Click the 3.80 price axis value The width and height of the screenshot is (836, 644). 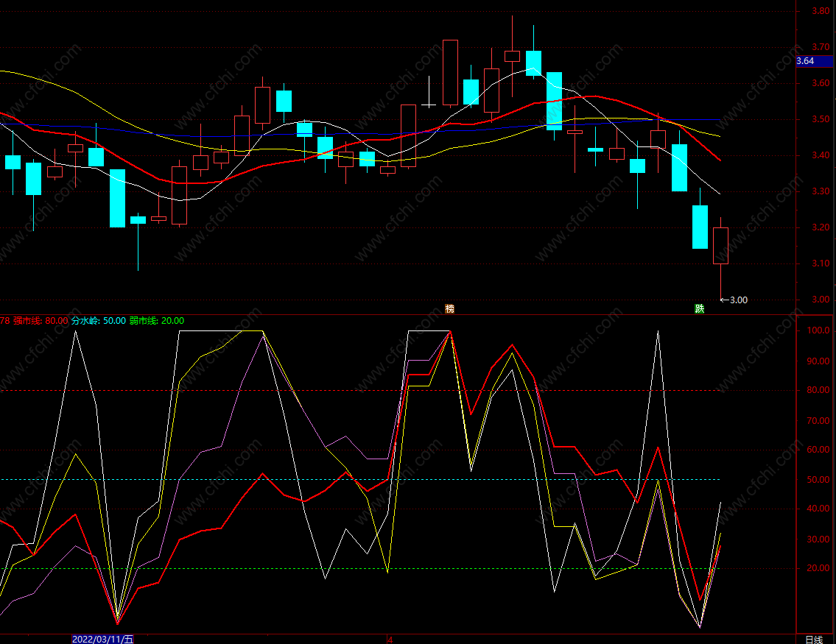click(x=821, y=10)
